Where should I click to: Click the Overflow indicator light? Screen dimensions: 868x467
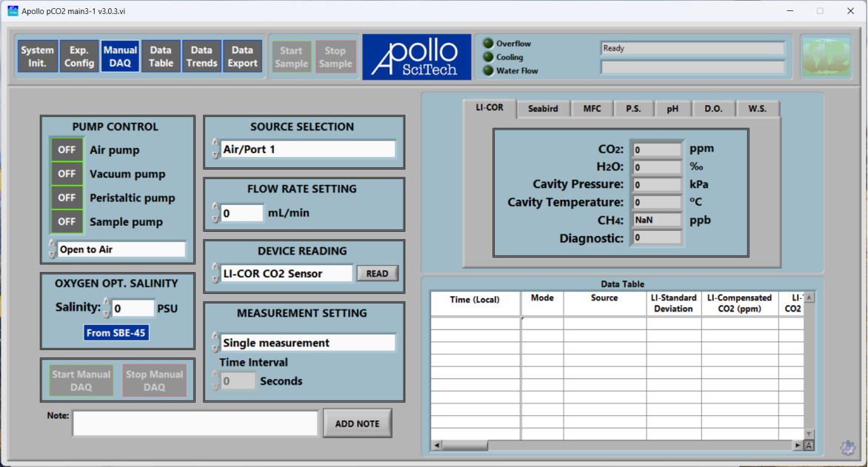pyautogui.click(x=488, y=44)
